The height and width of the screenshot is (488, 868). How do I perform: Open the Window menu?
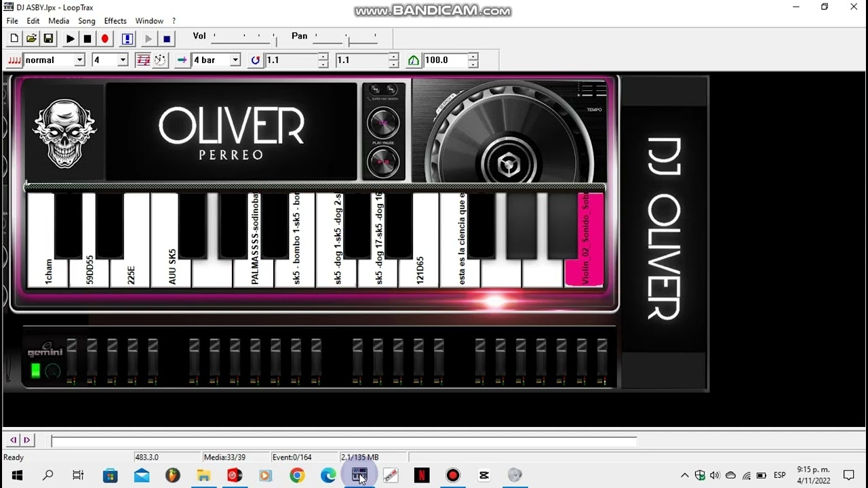click(149, 21)
